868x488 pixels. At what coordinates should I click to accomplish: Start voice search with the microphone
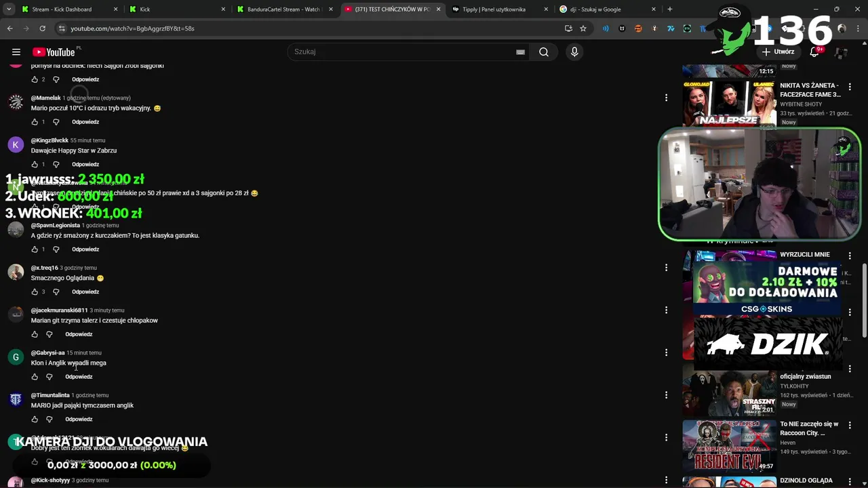(x=574, y=52)
